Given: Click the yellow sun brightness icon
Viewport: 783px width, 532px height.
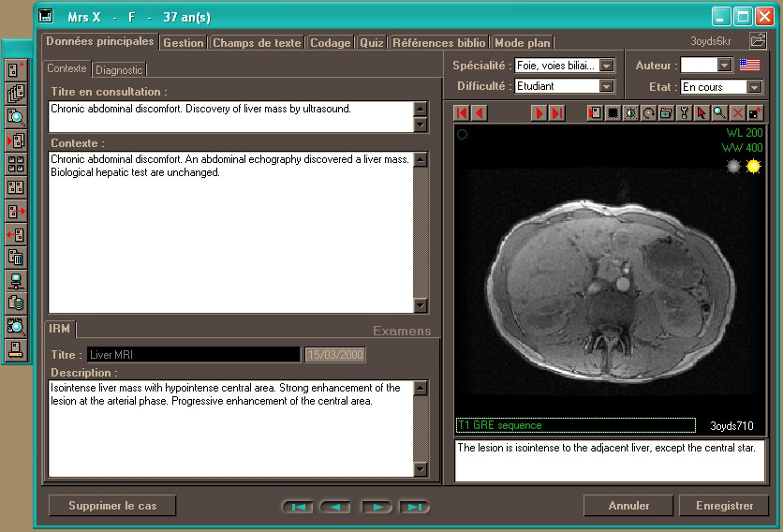Looking at the screenshot, I should coord(753,167).
